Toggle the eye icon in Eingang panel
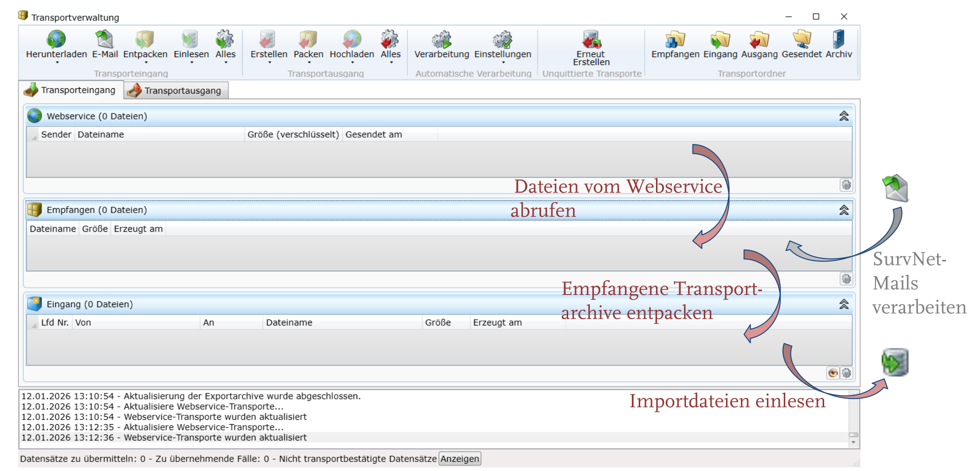This screenshot has width=980, height=471. pyautogui.click(x=833, y=373)
